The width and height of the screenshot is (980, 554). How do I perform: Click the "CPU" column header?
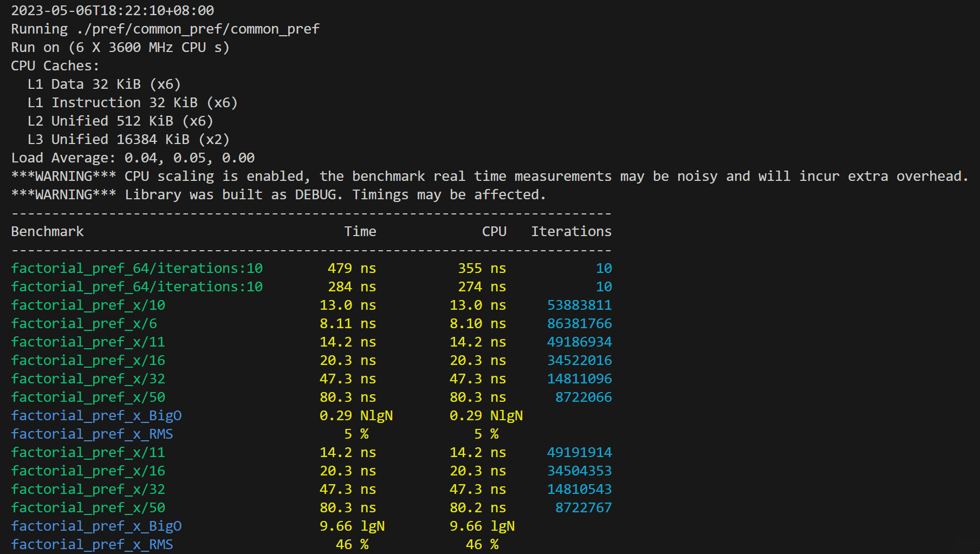pos(494,231)
